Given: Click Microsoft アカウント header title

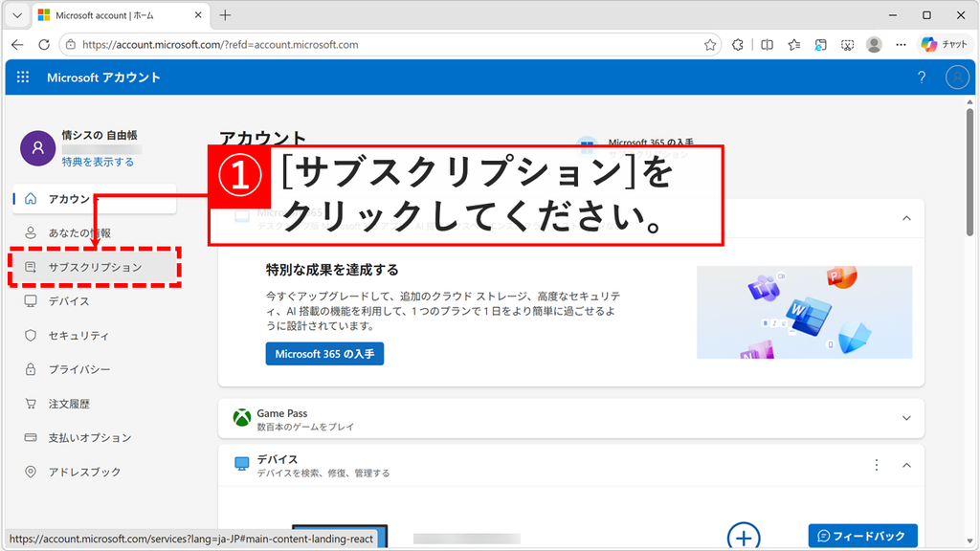Looking at the screenshot, I should (x=103, y=77).
